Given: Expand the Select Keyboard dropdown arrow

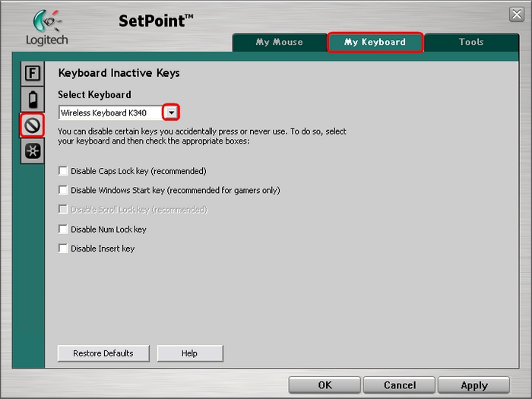Looking at the screenshot, I should (172, 112).
